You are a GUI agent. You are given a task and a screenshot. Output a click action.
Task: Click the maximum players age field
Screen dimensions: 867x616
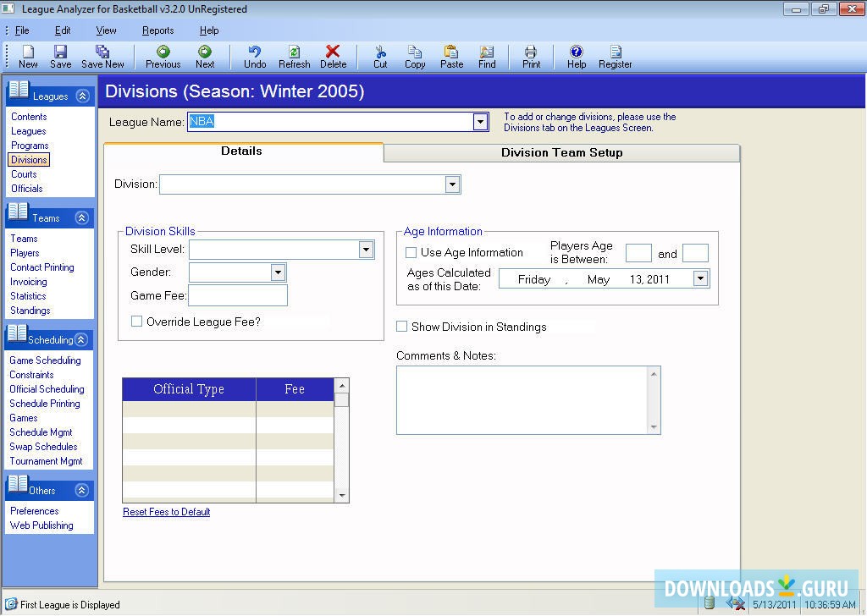click(696, 253)
